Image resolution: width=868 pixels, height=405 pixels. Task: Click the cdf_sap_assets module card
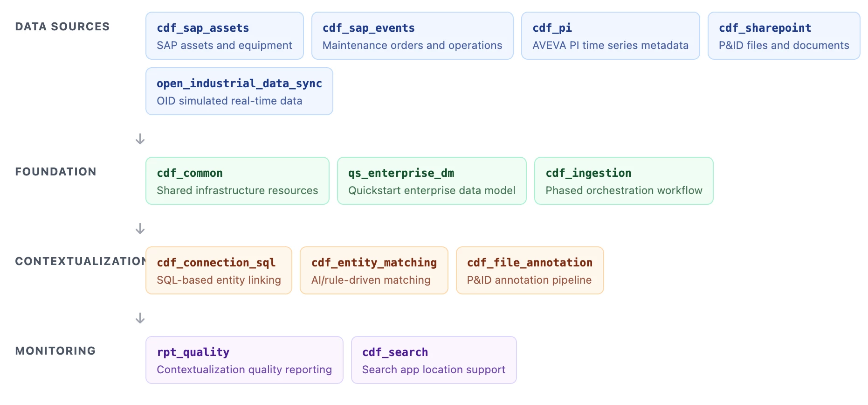(224, 36)
